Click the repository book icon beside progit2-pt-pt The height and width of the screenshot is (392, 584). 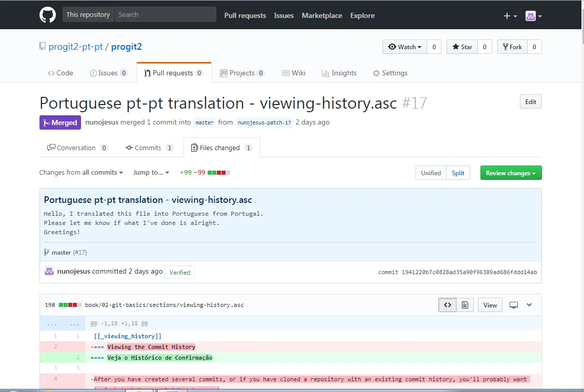coord(43,46)
